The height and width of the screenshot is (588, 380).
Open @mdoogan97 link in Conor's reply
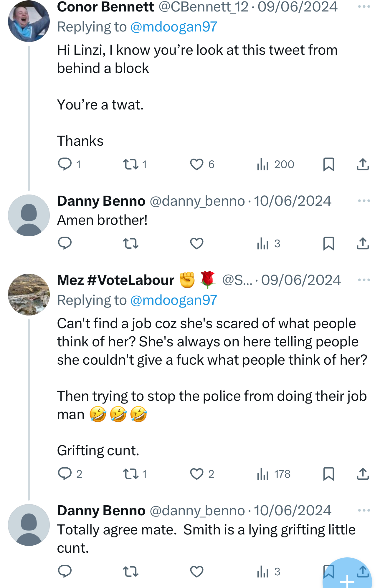(174, 27)
